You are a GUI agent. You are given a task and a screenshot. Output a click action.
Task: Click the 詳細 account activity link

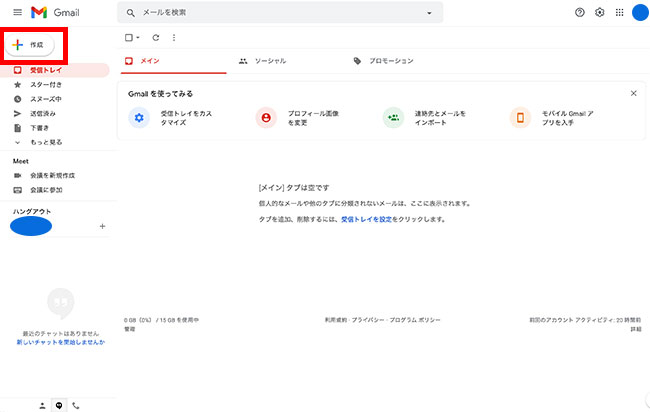point(636,329)
